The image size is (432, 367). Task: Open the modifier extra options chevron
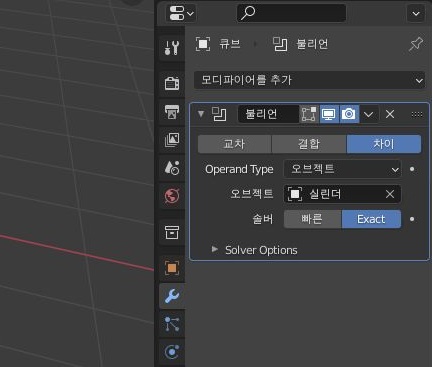click(x=368, y=114)
